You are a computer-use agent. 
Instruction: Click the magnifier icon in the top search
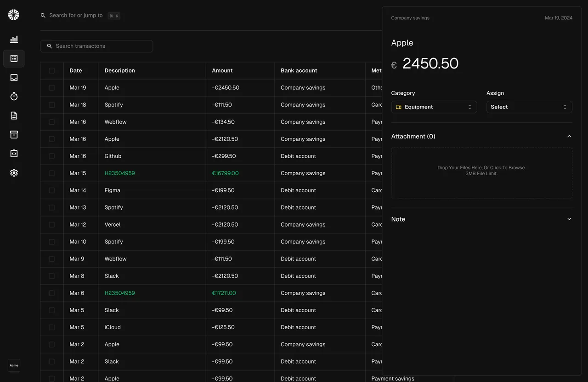point(43,15)
